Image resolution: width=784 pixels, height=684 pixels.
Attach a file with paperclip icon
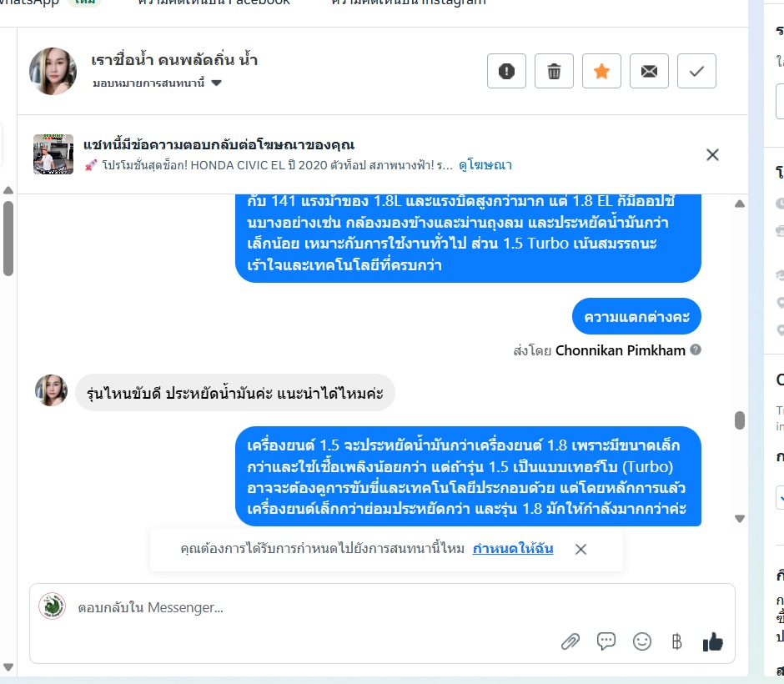pyautogui.click(x=570, y=641)
